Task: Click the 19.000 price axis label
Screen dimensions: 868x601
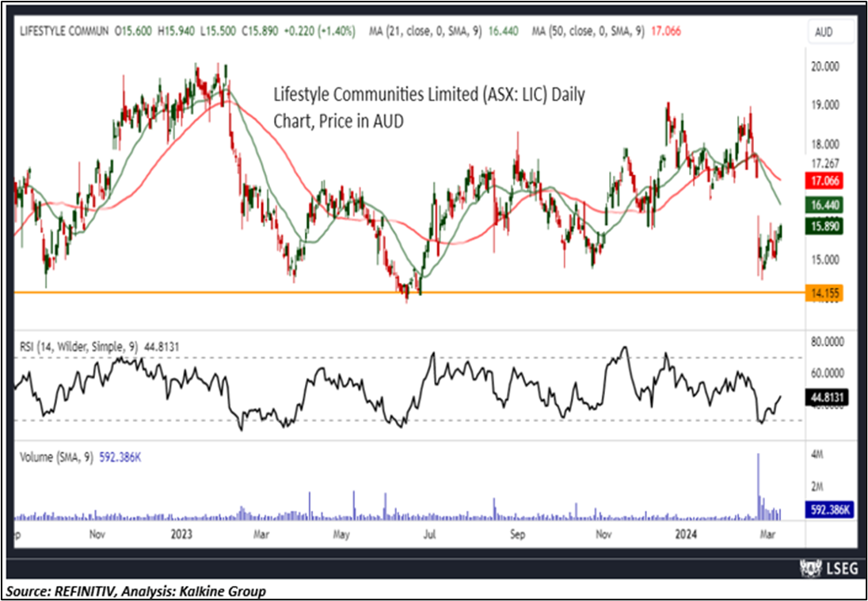Action: coord(825,105)
